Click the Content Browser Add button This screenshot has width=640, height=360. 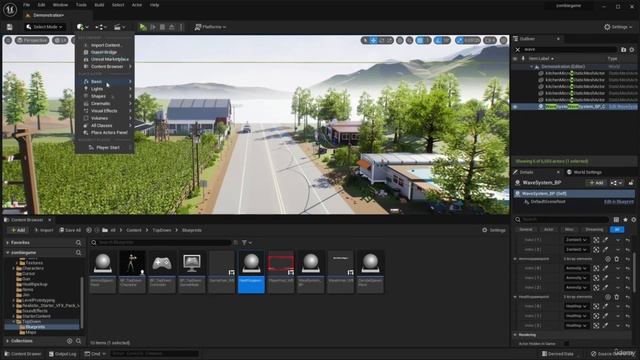(x=18, y=230)
